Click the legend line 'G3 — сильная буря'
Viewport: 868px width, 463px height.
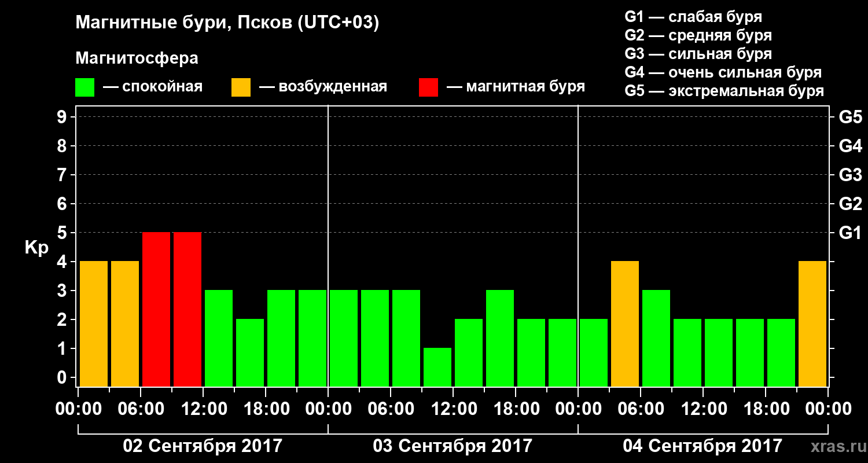698,54
